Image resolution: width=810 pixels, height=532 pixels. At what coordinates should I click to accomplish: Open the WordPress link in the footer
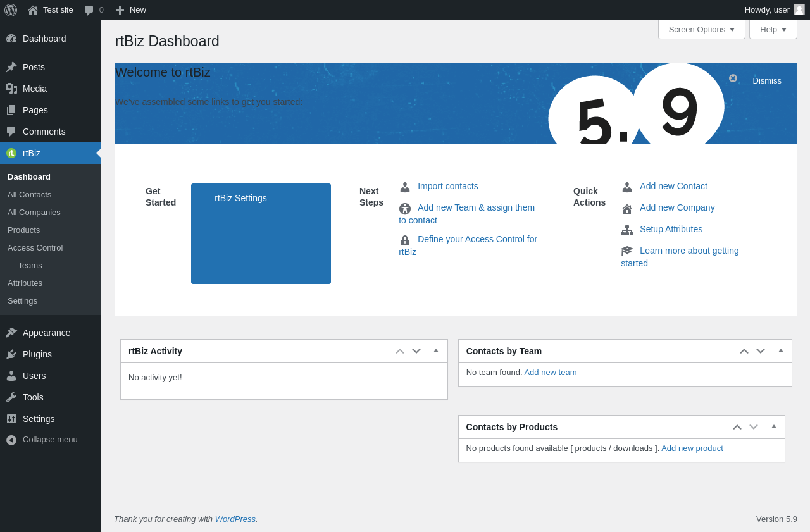(235, 519)
